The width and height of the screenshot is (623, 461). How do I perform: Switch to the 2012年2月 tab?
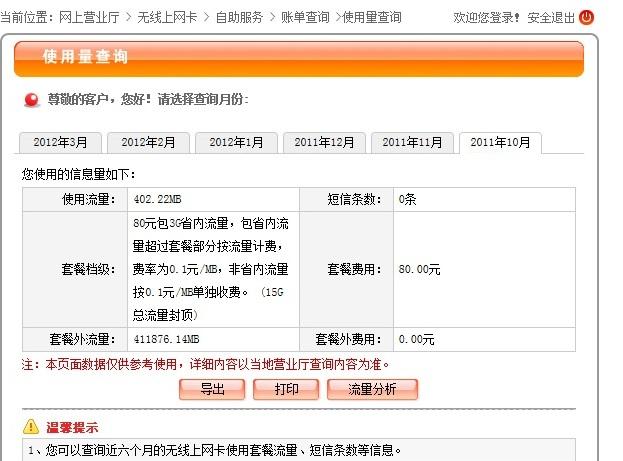tap(148, 142)
